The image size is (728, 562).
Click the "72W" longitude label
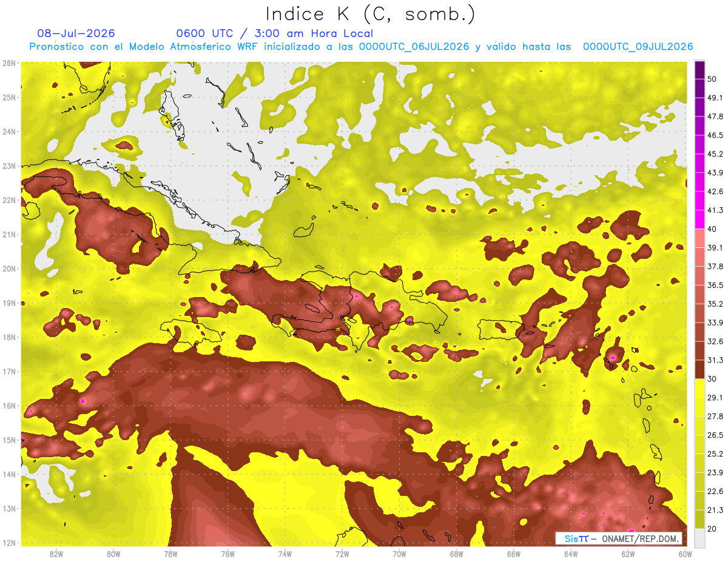tap(342, 554)
